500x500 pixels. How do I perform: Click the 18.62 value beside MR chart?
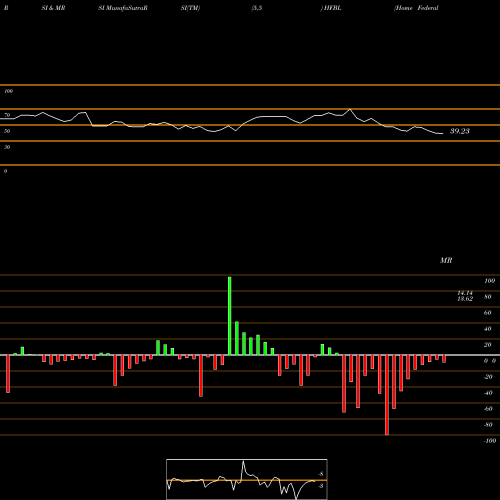coord(465,299)
